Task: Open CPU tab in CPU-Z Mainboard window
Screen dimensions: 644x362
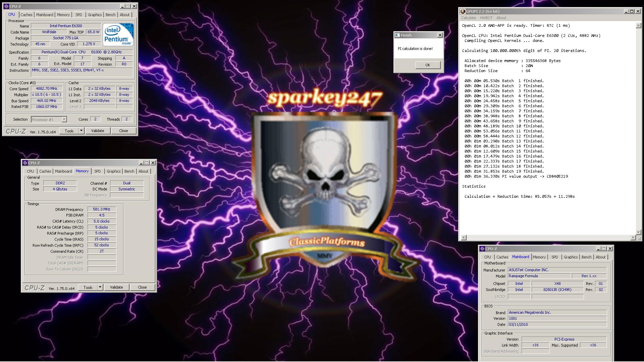Action: tap(488, 257)
